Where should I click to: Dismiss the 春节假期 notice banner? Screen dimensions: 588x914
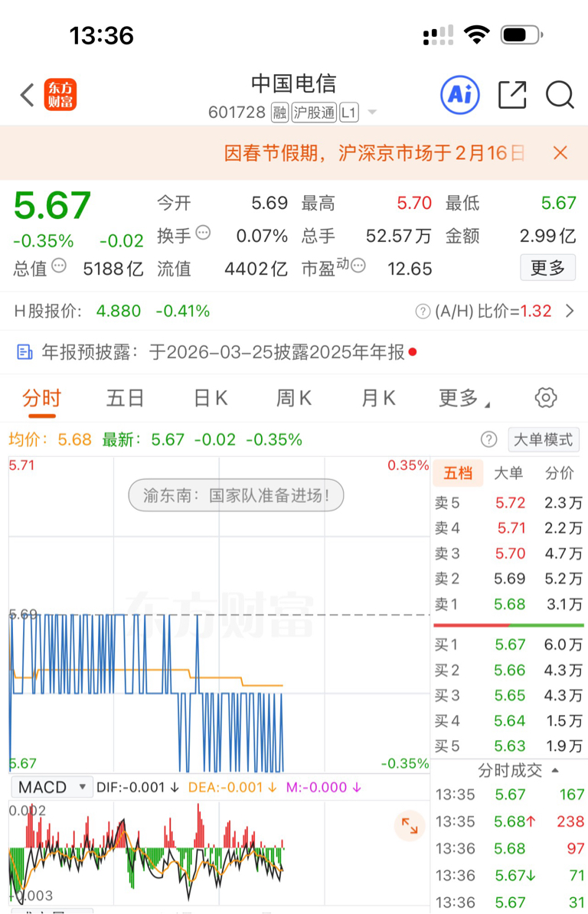click(560, 153)
